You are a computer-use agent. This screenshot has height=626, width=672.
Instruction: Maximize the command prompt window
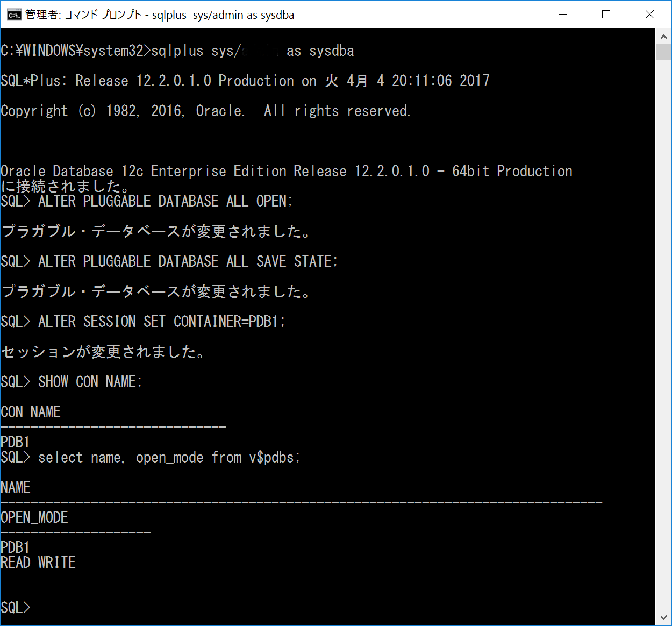[606, 15]
